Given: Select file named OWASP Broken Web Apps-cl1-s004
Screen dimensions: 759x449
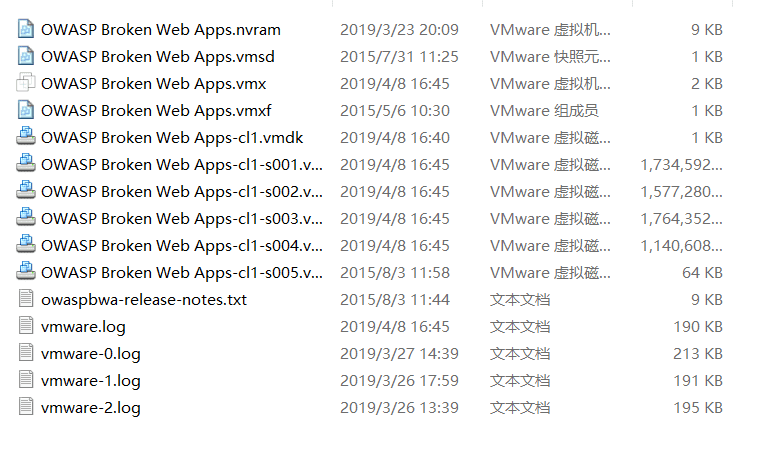Looking at the screenshot, I should pyautogui.click(x=182, y=246).
